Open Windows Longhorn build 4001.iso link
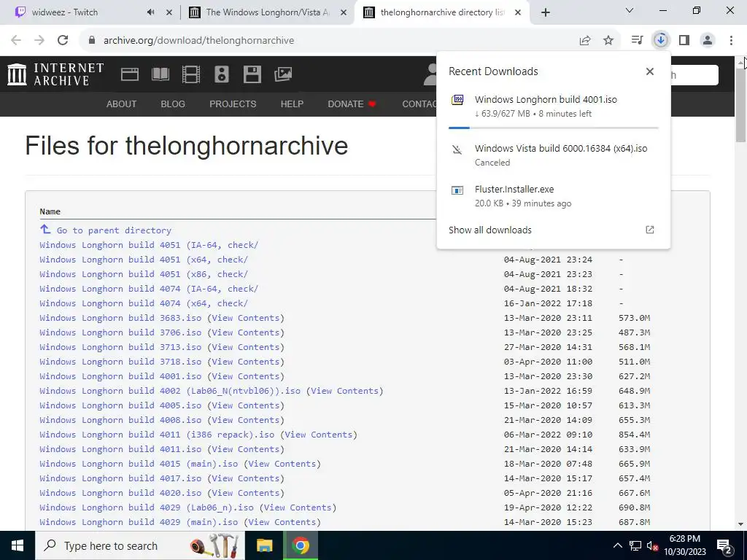The image size is (747, 560). click(x=120, y=376)
